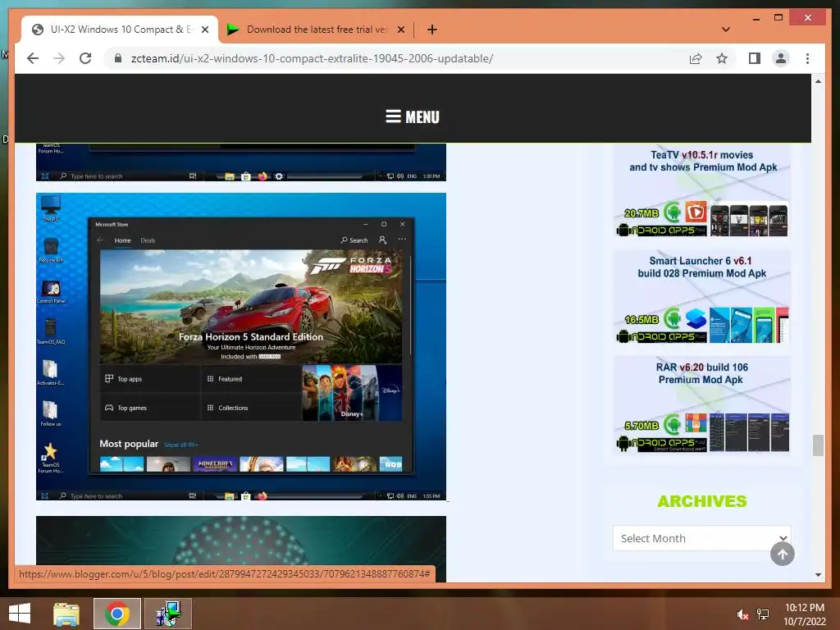This screenshot has height=630, width=840.
Task: Open RAR v6.20 build 106 post
Action: pos(701,373)
